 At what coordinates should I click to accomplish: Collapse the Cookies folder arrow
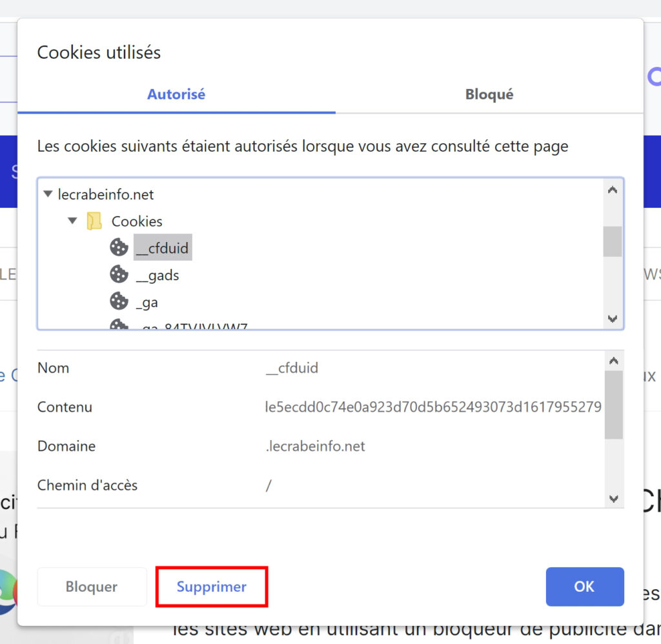(72, 221)
